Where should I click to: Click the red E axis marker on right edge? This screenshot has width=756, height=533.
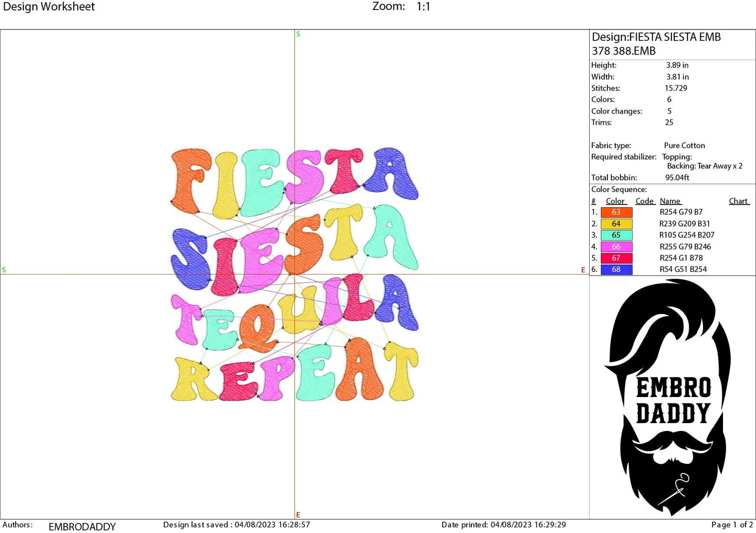click(x=583, y=270)
